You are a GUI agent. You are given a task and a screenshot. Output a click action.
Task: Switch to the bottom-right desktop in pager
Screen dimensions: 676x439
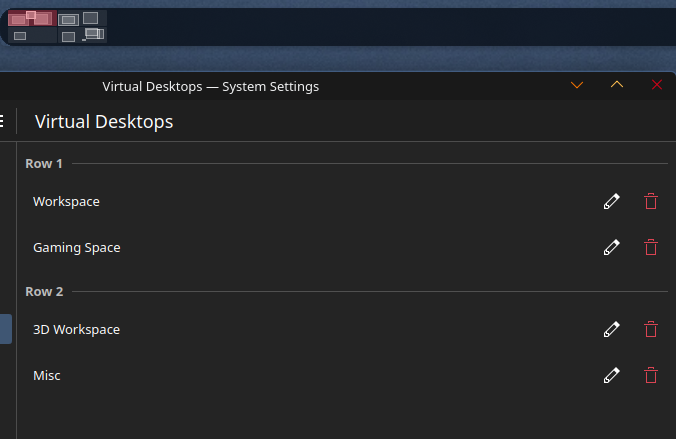coord(82,35)
